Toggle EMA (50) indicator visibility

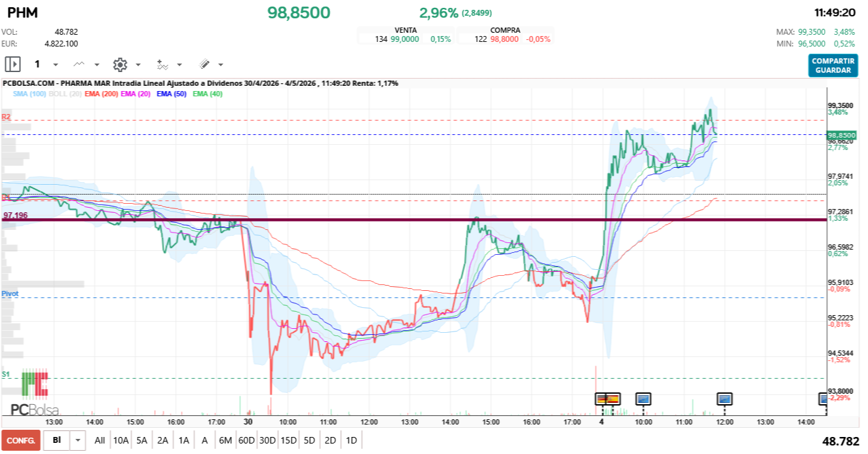pyautogui.click(x=172, y=94)
